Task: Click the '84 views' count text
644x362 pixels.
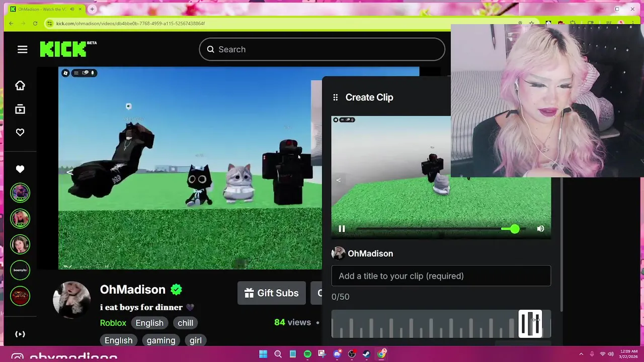Action: (x=293, y=322)
